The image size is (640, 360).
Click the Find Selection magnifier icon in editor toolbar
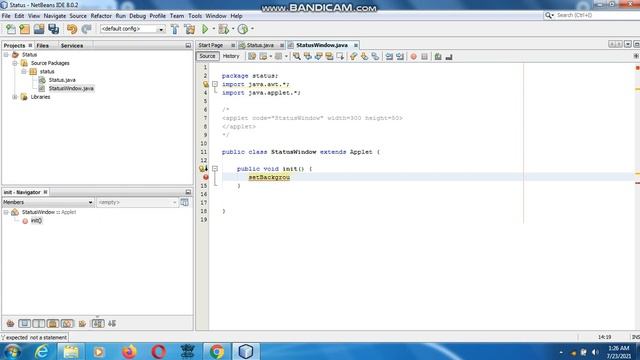297,57
